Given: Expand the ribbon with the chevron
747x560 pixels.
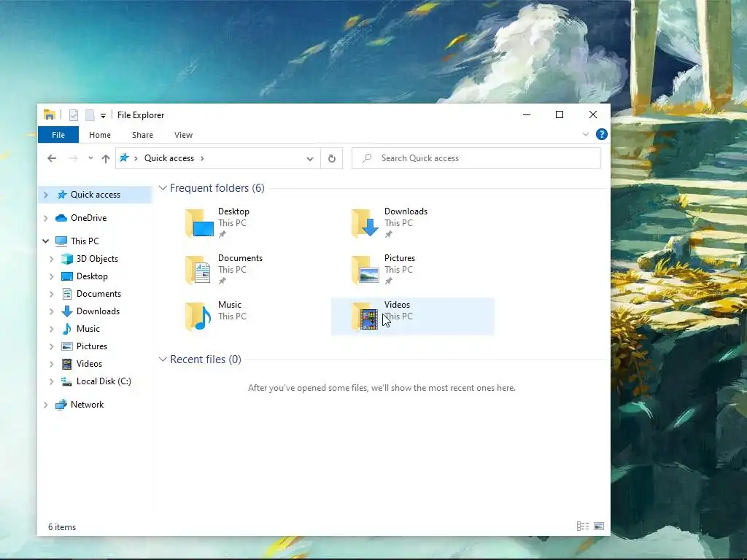Looking at the screenshot, I should coord(586,134).
